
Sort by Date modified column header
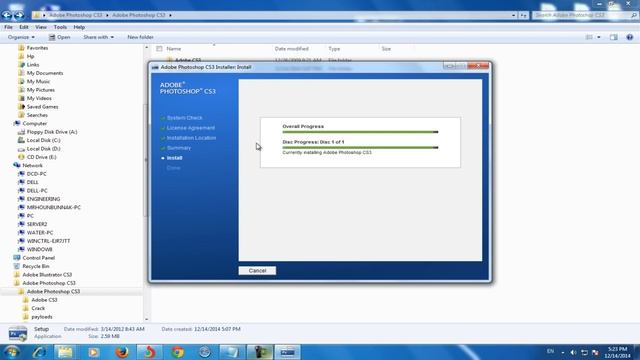pyautogui.click(x=291, y=49)
